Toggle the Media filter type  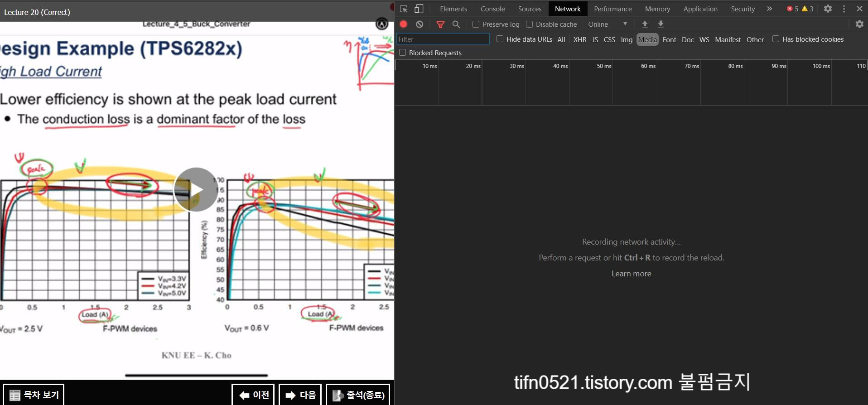[x=647, y=39]
